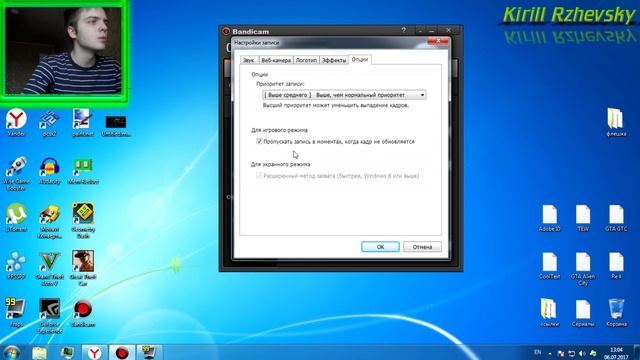Show hidden tray icons arrow
The width and height of the screenshot is (640, 360).
pyautogui.click(x=550, y=353)
